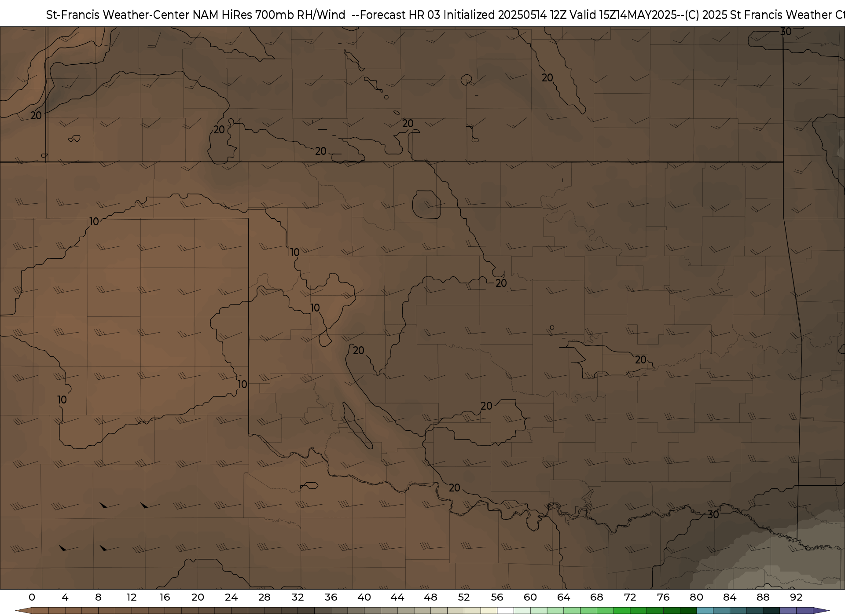Viewport: 845px width, 616px height.
Task: Select the 'NAM HiRes 700mb RH/Wind' title text
Action: click(269, 15)
